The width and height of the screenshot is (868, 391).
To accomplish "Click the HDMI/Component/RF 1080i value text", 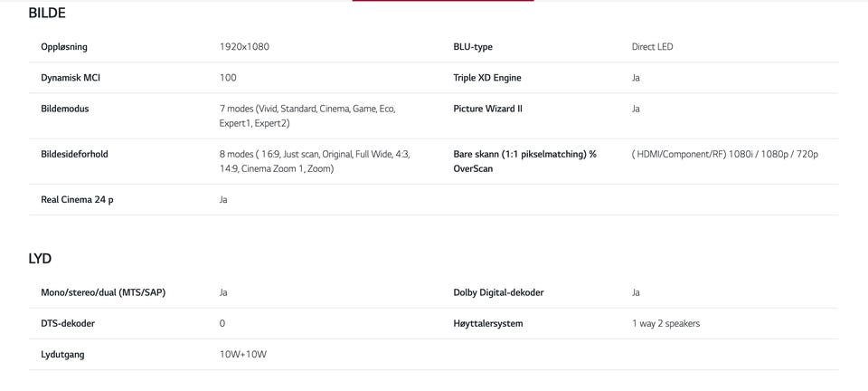I will 724,155.
